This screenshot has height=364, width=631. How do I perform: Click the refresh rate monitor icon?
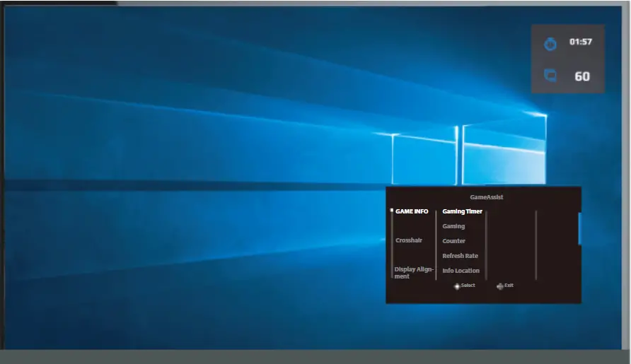pos(550,75)
